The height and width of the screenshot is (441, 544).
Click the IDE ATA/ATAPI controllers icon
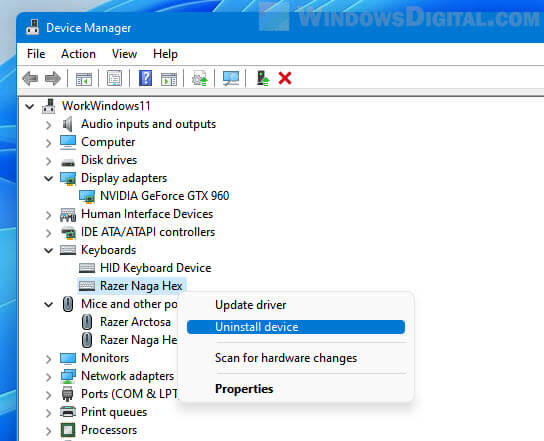[x=69, y=233]
